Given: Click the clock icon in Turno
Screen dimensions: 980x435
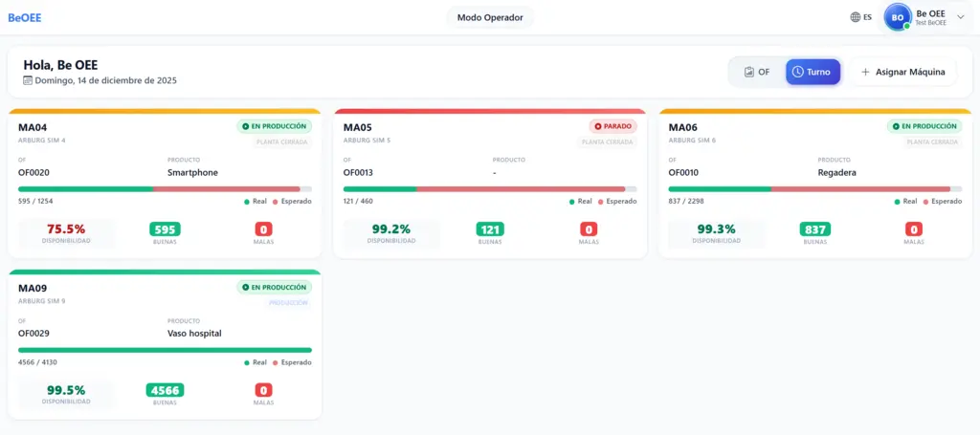Looking at the screenshot, I should (x=797, y=72).
